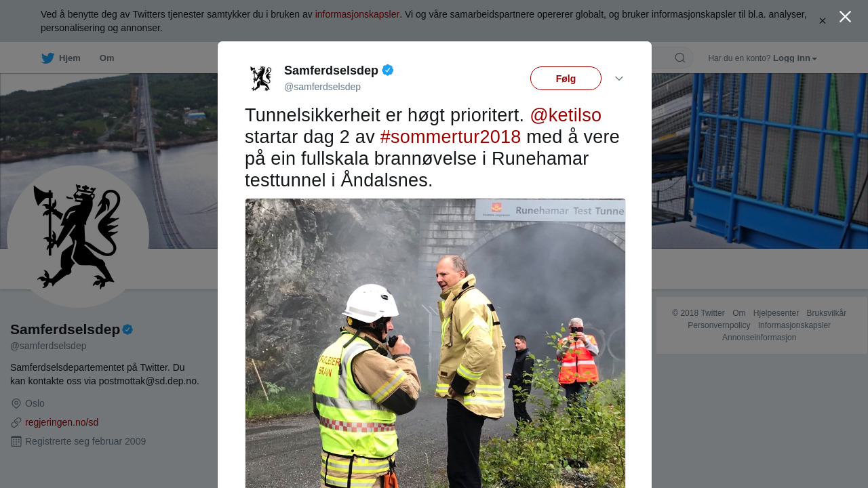Open the #sommertur2018 hashtag

(450, 137)
